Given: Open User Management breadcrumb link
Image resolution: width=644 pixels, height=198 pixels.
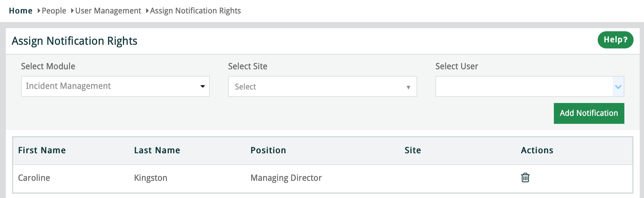Looking at the screenshot, I should tap(108, 11).
